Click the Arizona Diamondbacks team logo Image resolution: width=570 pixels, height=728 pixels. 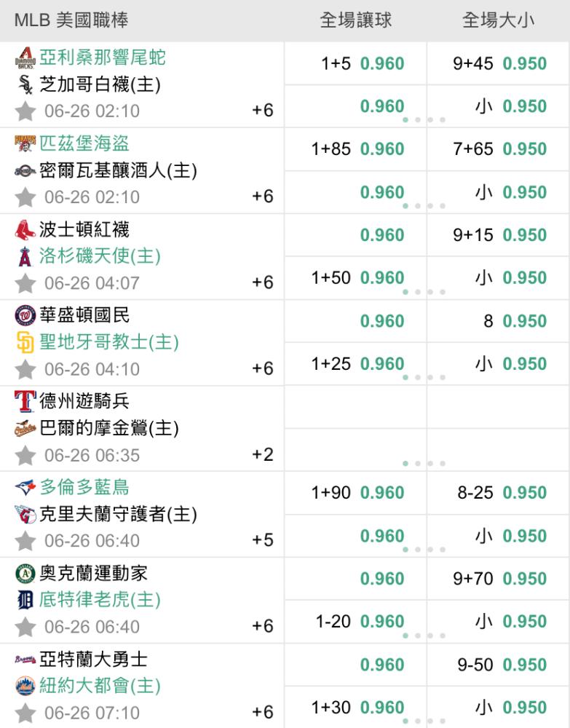coord(25,58)
